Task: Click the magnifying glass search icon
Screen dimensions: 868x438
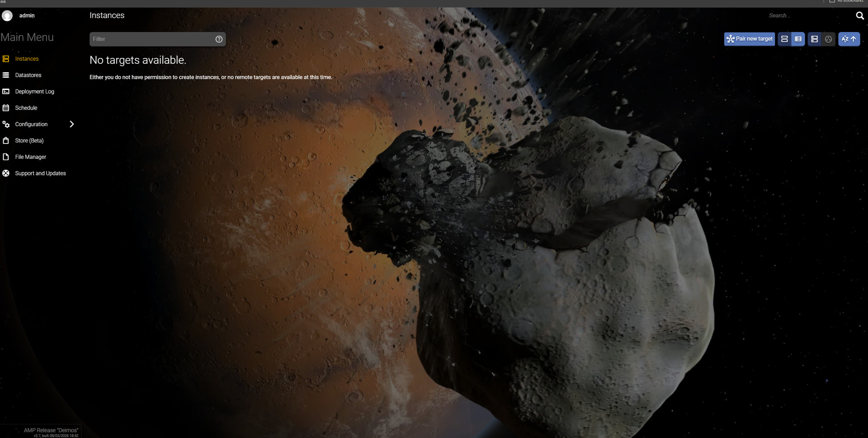Action: 859,16
